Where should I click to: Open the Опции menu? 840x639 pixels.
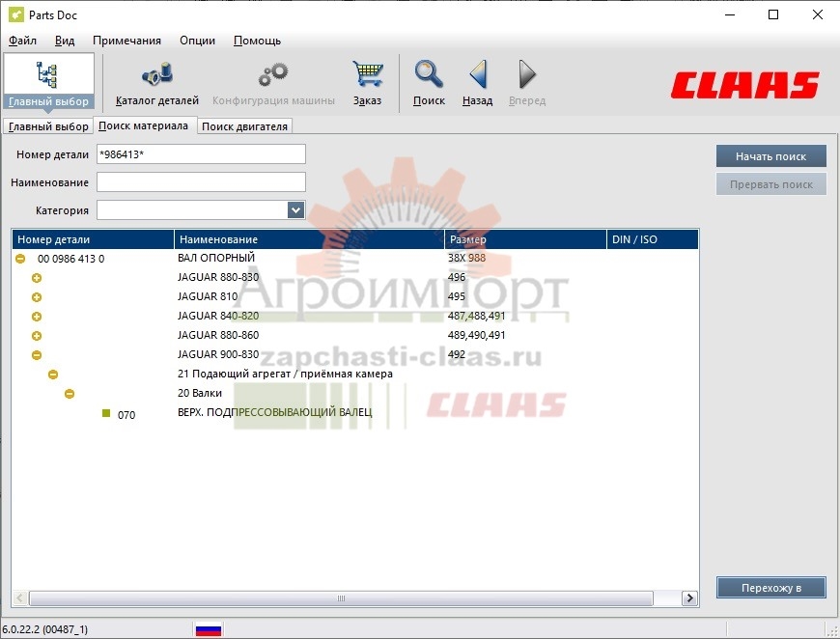point(197,41)
